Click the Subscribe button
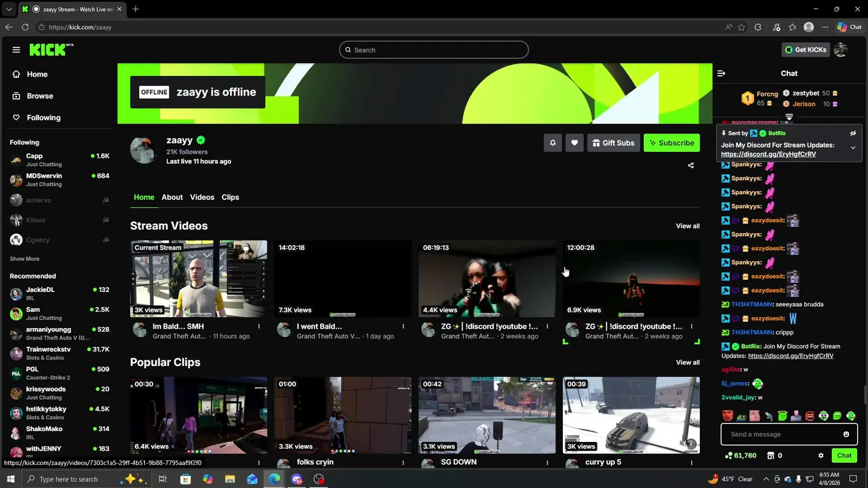This screenshot has width=868, height=488. pyautogui.click(x=671, y=143)
